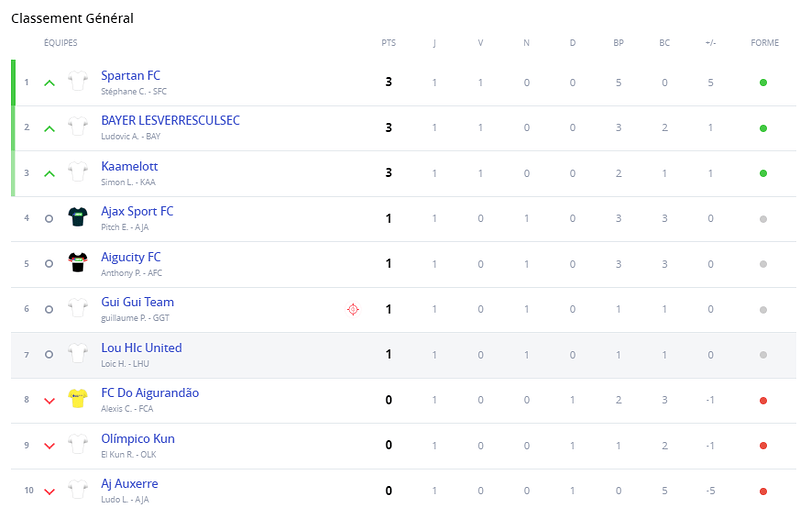Sort standings by the PTS column header
This screenshot has height=518, width=800.
(389, 43)
